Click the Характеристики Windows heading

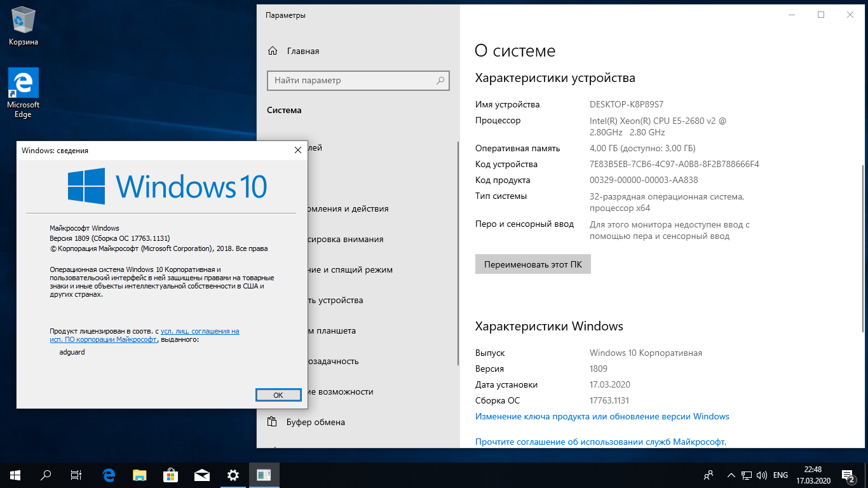coord(549,327)
